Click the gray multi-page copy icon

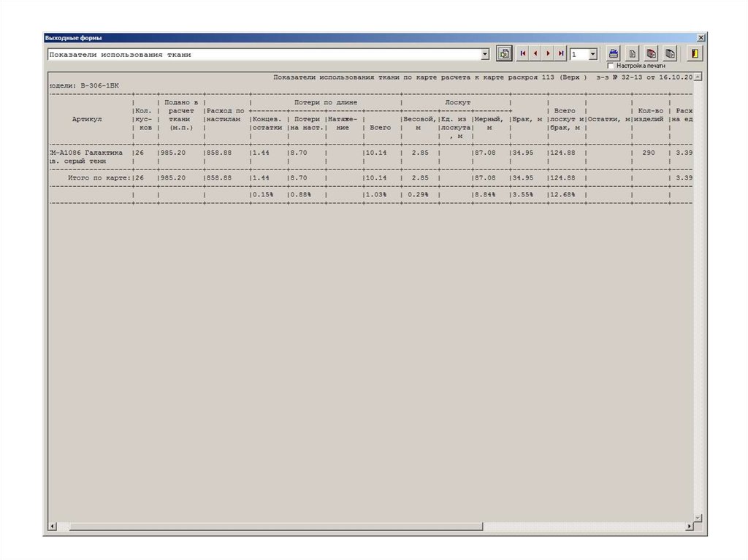(669, 54)
